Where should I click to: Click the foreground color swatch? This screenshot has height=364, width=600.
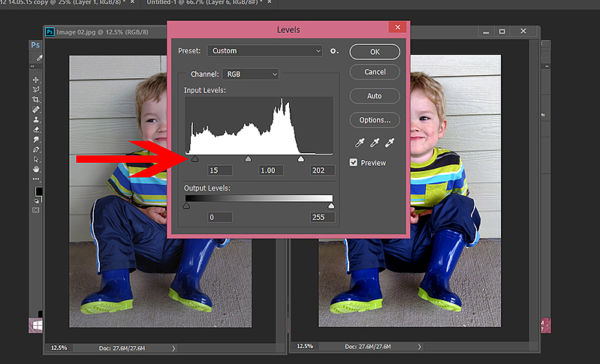39,191
